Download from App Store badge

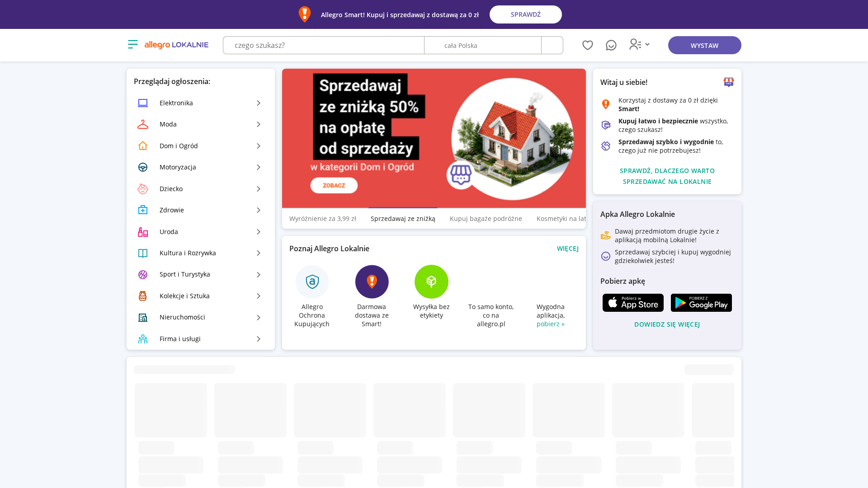click(x=633, y=303)
